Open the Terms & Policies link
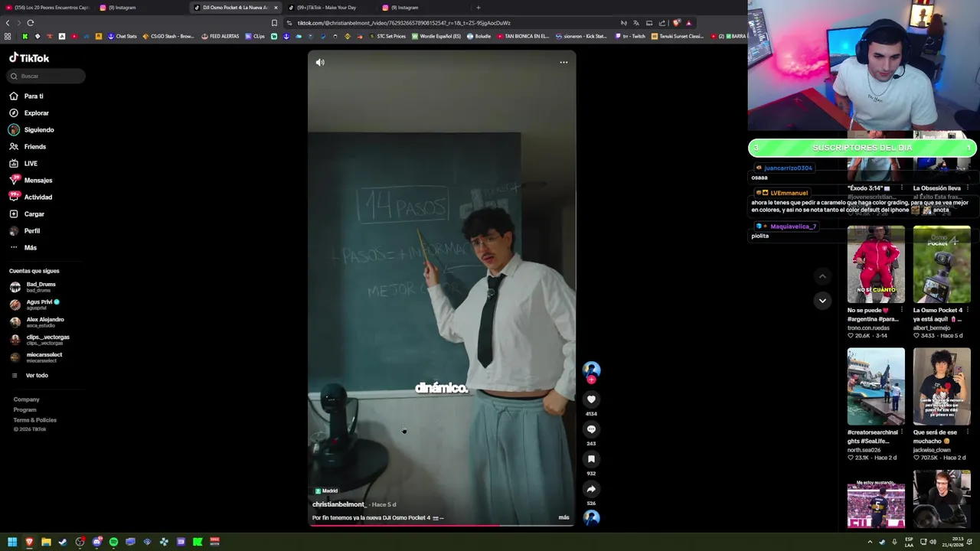The image size is (980, 551). pos(34,420)
